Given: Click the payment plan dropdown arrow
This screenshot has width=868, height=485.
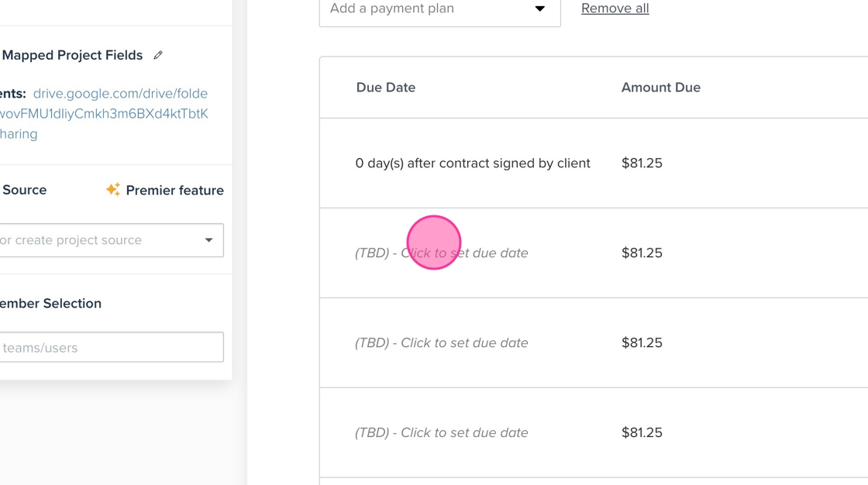Looking at the screenshot, I should coord(540,9).
